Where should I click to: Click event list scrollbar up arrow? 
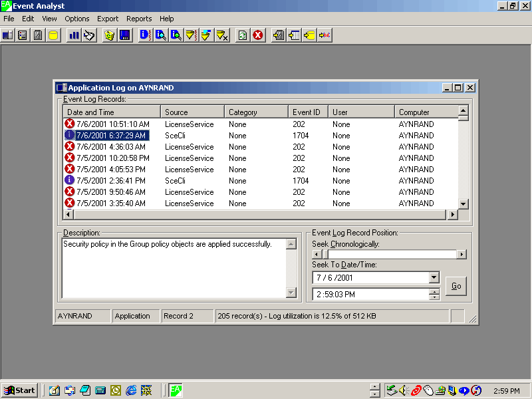click(x=464, y=110)
